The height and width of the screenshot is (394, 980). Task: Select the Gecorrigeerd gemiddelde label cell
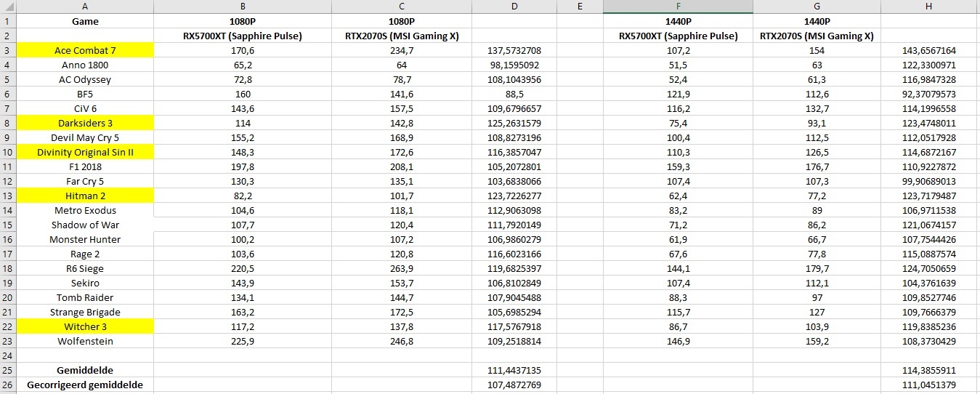(x=85, y=385)
